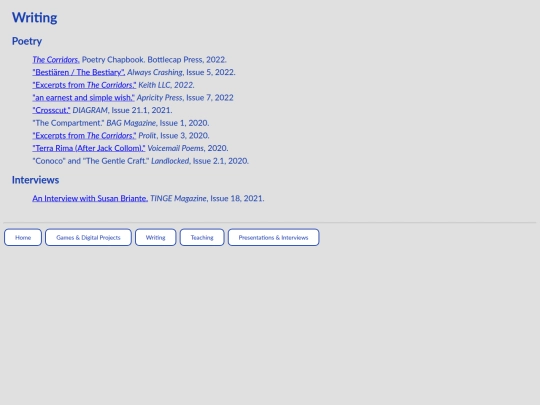Screen dimensions: 540x405
Task: Click the Poetry section heading
Action: (x=27, y=41)
